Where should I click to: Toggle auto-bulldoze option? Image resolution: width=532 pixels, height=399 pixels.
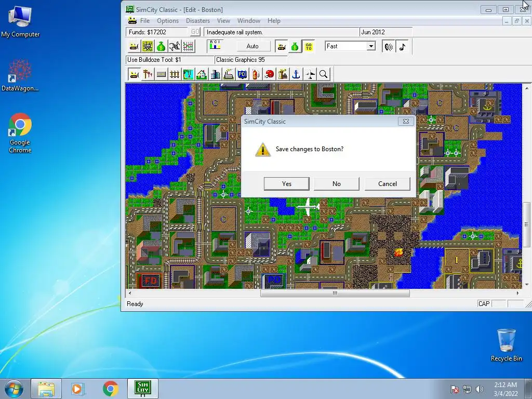pos(281,46)
